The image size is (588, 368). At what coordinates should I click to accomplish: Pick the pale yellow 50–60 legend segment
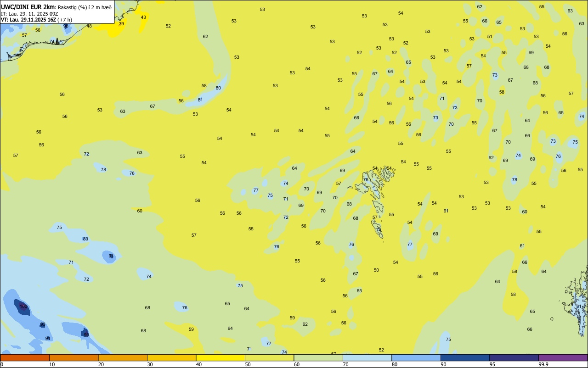point(269,357)
